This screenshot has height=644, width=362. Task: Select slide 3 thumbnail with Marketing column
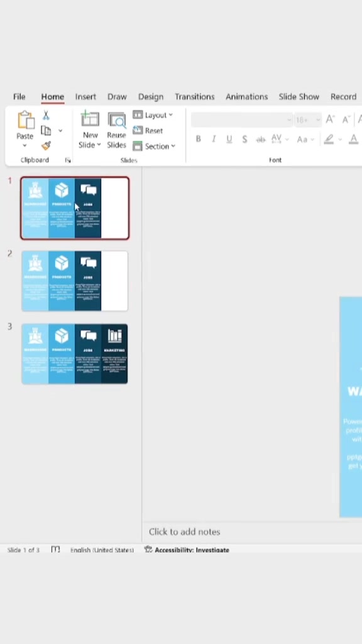tap(75, 353)
